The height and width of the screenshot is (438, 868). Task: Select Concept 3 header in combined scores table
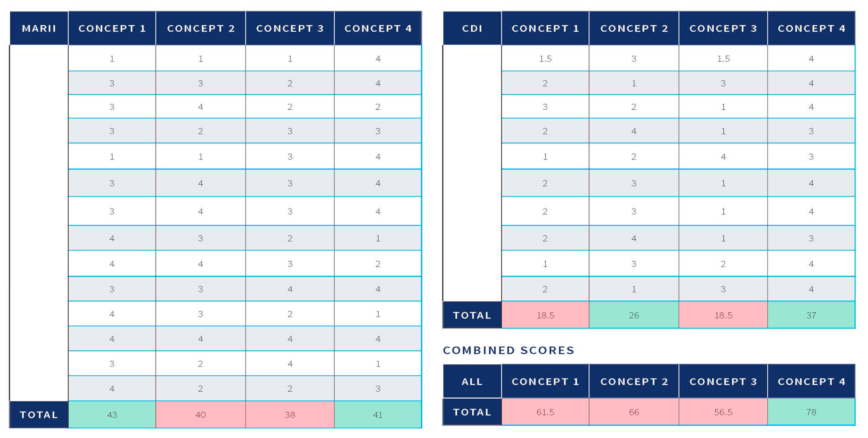[x=723, y=381]
